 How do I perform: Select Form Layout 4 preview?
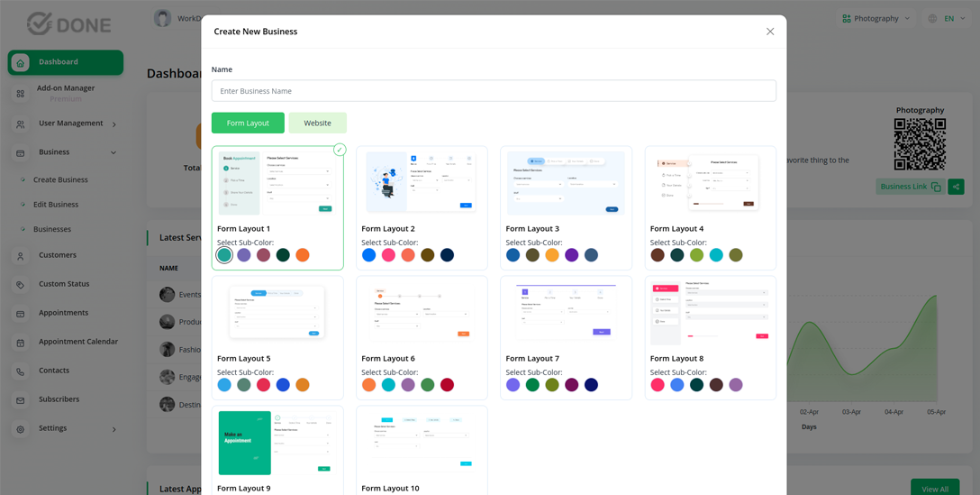coord(710,183)
